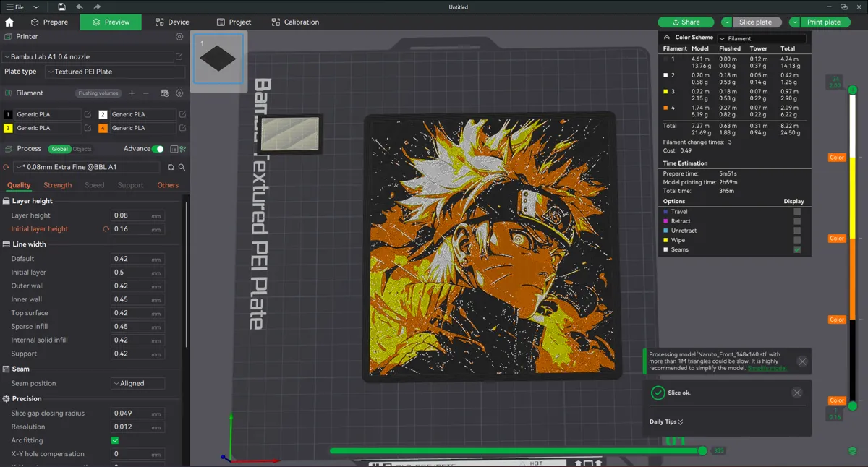The height and width of the screenshot is (467, 868).
Task: Follow the Simplify model link
Action: point(767,368)
